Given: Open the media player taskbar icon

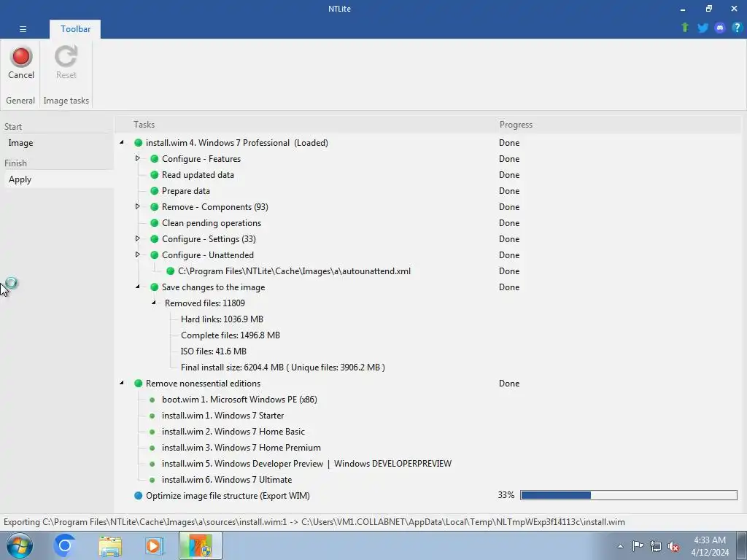Looking at the screenshot, I should click(x=155, y=545).
